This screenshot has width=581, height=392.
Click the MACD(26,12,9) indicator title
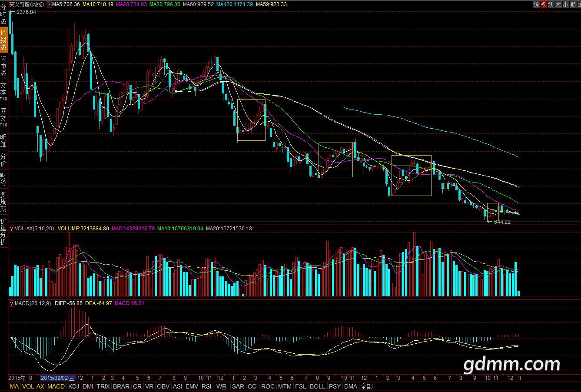(x=34, y=303)
